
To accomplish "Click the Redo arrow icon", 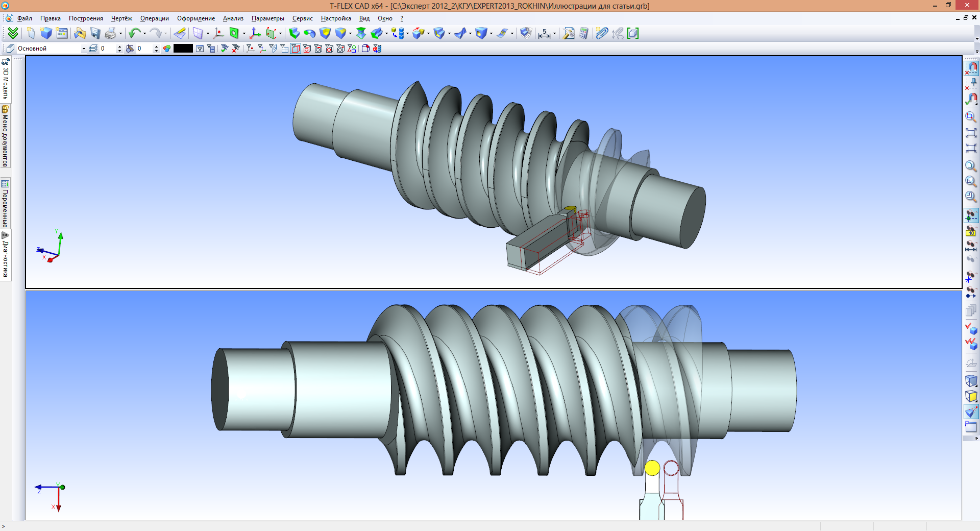I will (x=157, y=33).
